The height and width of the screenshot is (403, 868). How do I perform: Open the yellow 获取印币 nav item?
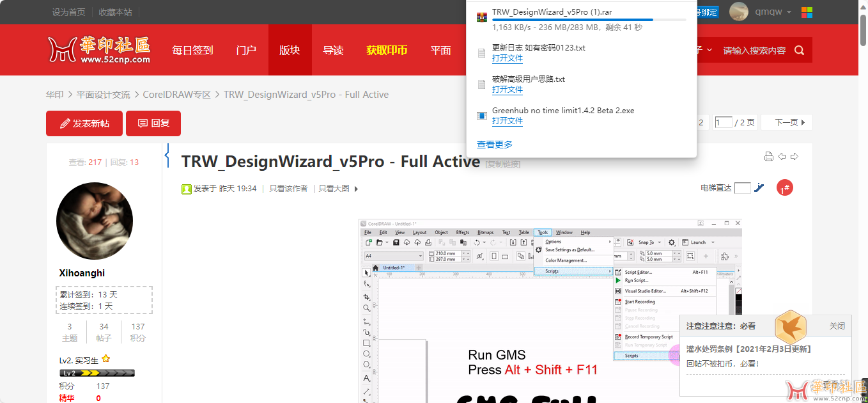pyautogui.click(x=387, y=51)
